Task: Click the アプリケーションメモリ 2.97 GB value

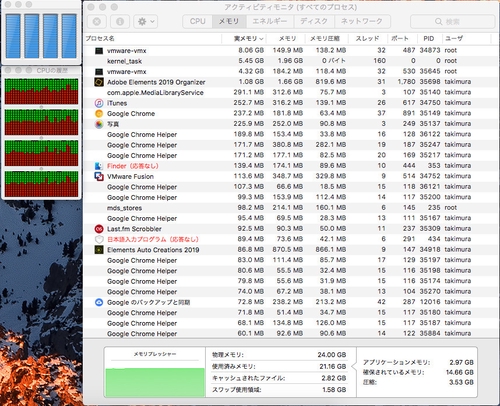Action: [x=461, y=362]
